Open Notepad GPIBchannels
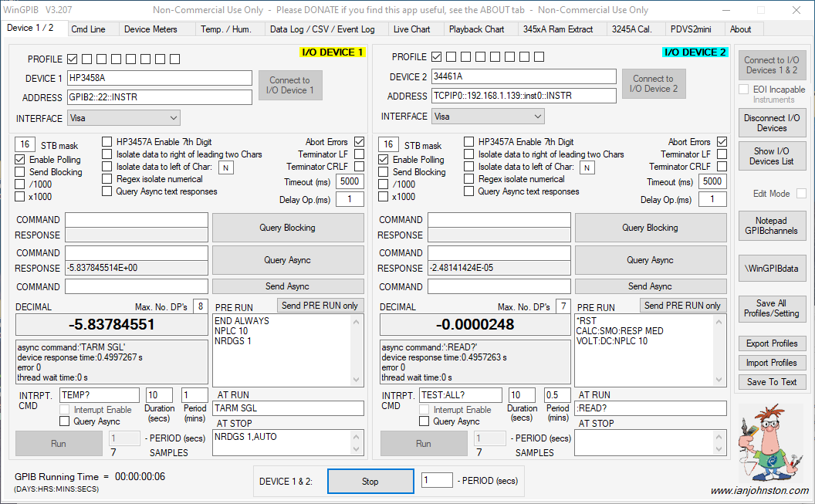 772,226
